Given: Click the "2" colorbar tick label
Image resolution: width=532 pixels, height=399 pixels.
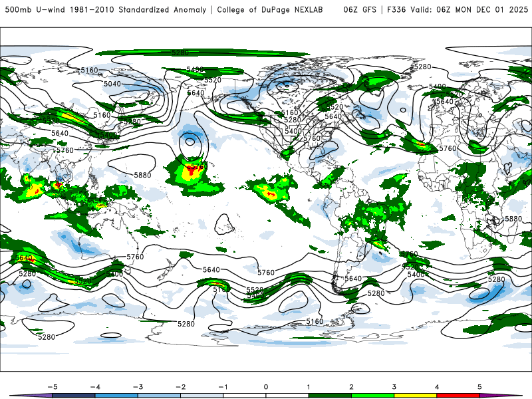Looking at the screenshot, I should 352,387.
